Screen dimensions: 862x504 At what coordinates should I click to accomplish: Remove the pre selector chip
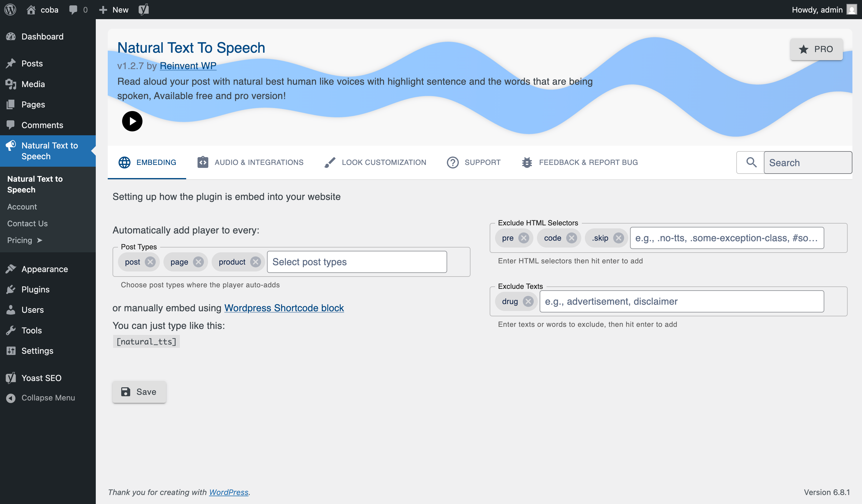pyautogui.click(x=523, y=238)
